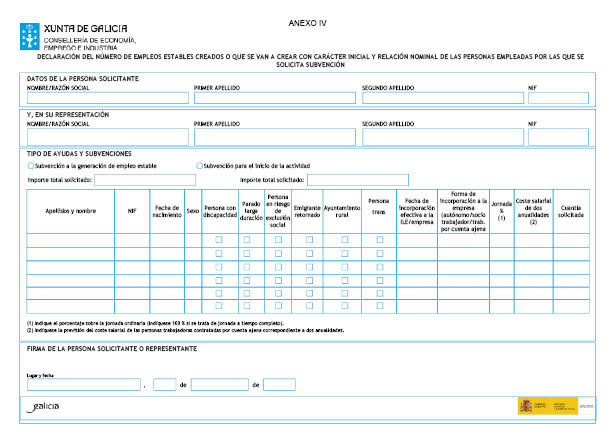Screen dimensions: 615x439
Task: Check Emigrante retornado in first table row
Action: [x=309, y=239]
